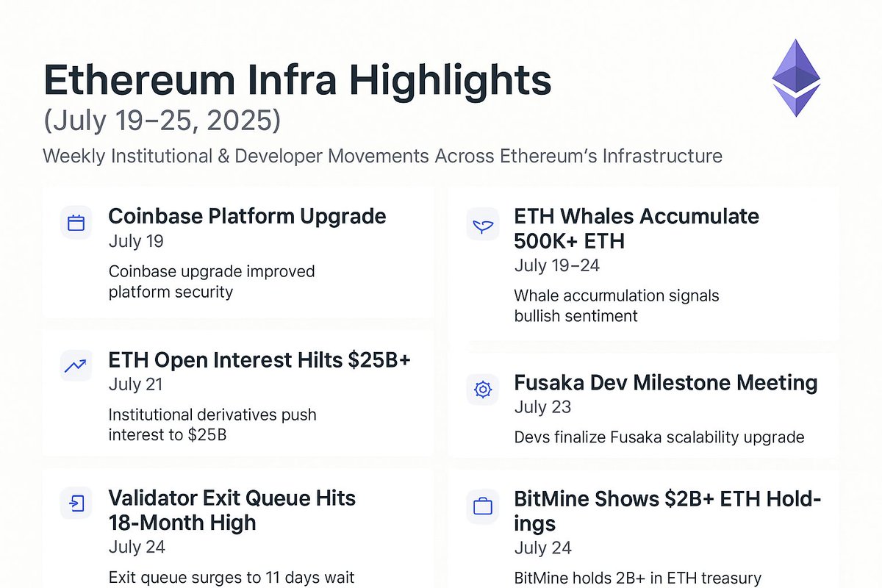882x588 pixels.
Task: Click the calendar icon beside Coinbase Platform Upgrade
Action: (x=76, y=223)
